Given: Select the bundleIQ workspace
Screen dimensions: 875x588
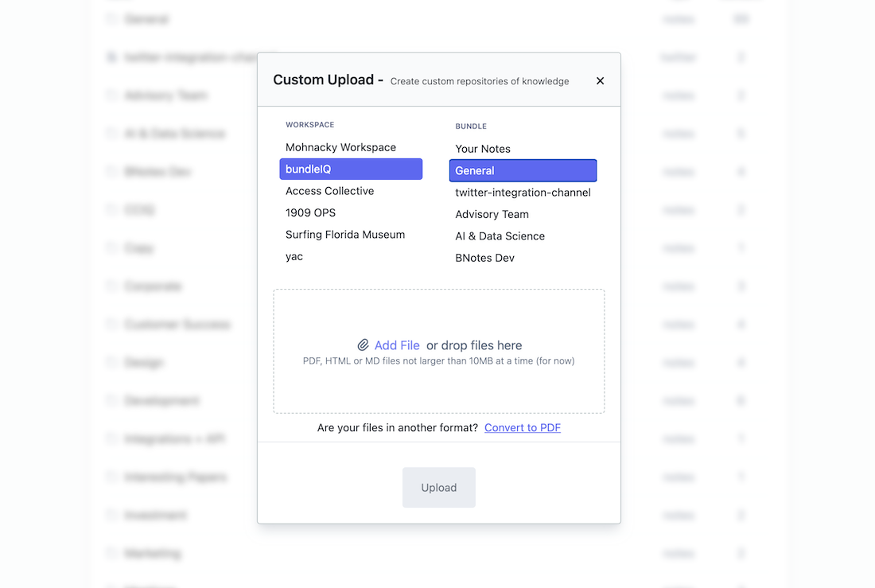Looking at the screenshot, I should pos(350,169).
